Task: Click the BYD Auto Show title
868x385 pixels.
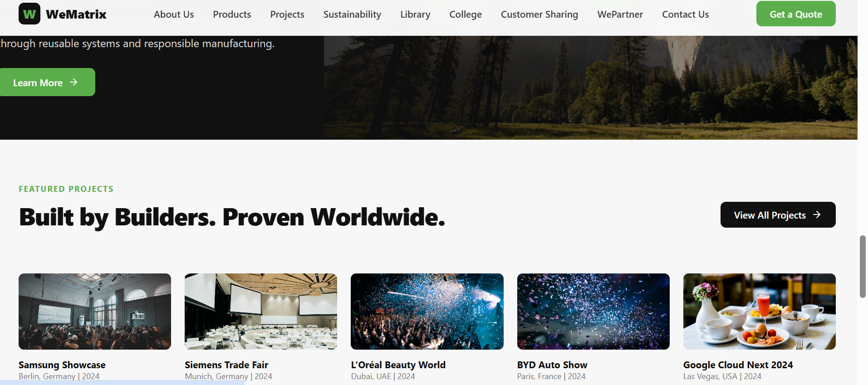Action: point(552,365)
